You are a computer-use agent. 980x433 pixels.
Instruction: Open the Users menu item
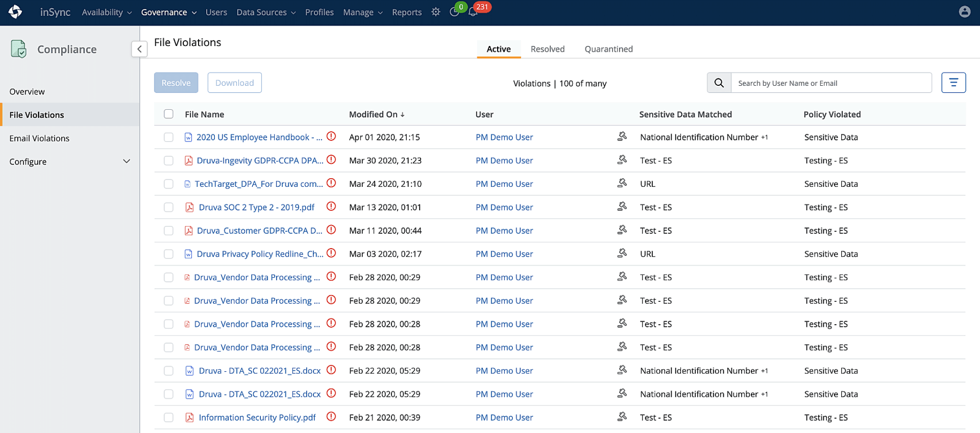pos(216,12)
